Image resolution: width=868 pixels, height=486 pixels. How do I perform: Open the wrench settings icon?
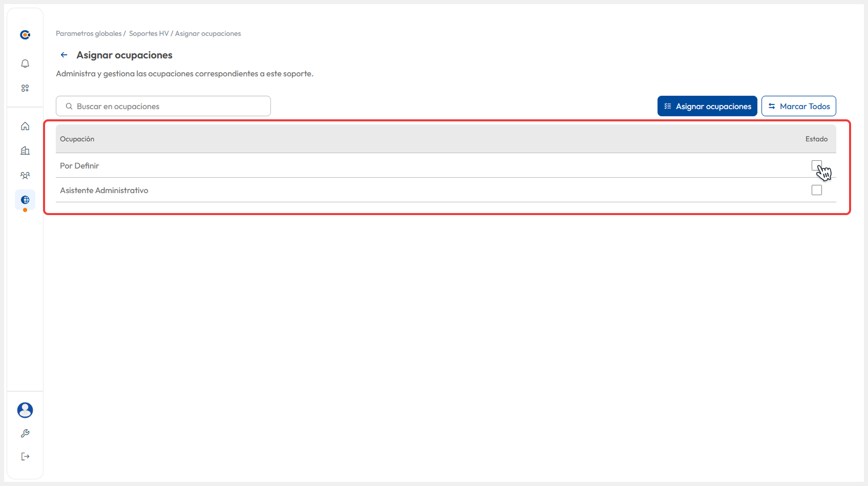point(25,433)
